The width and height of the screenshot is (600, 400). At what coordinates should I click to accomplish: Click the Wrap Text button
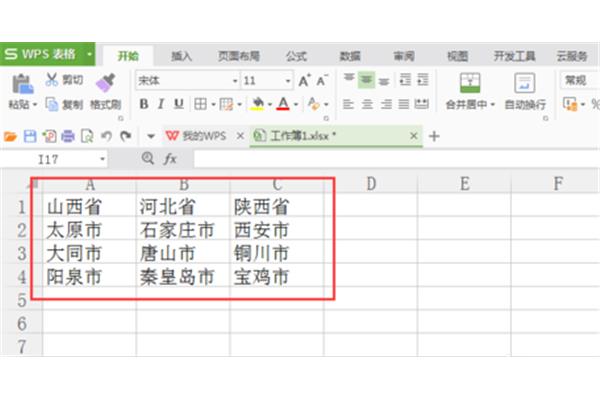click(x=525, y=90)
